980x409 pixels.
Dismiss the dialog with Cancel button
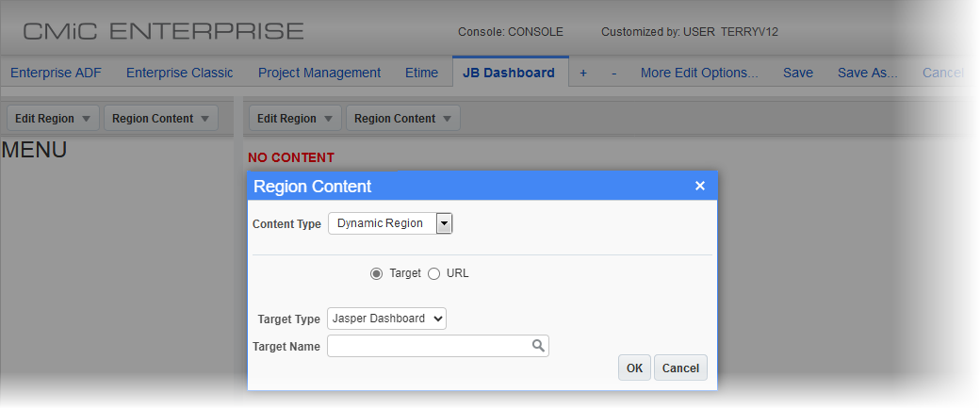click(x=680, y=368)
